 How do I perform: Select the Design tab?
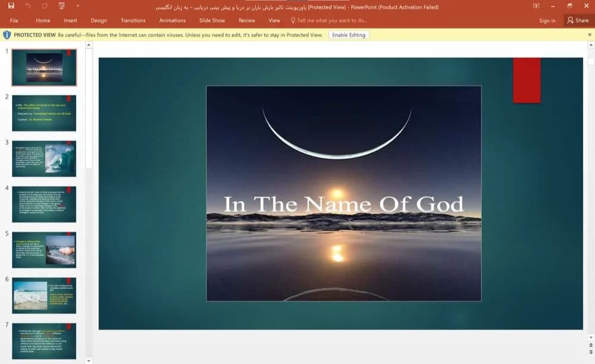tap(99, 20)
